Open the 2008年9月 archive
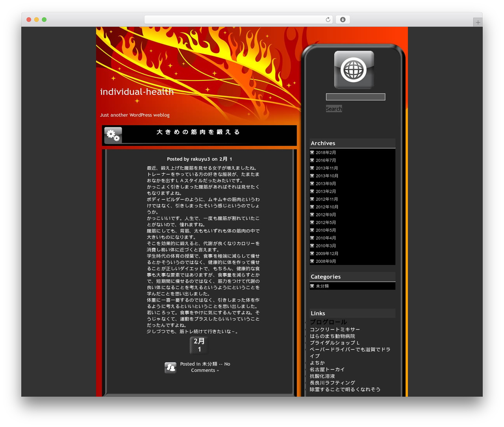 tap(326, 261)
